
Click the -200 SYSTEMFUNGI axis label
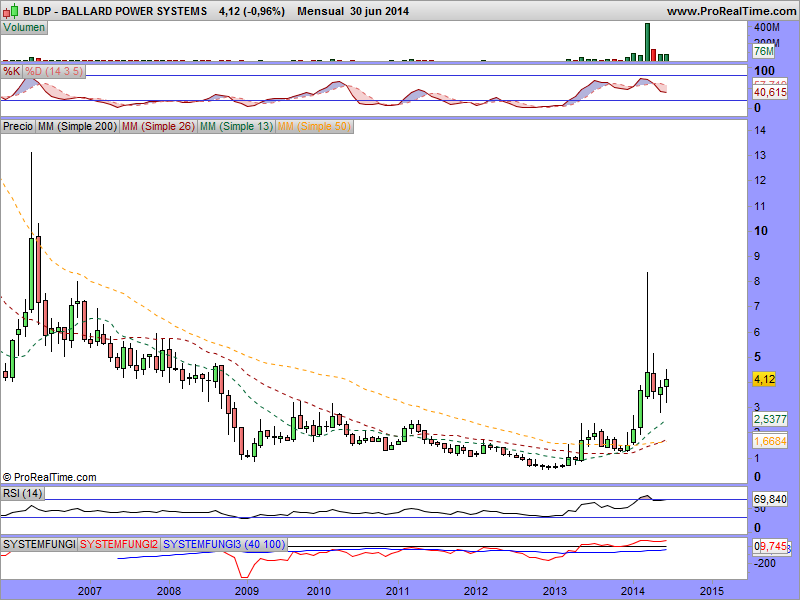coord(765,563)
